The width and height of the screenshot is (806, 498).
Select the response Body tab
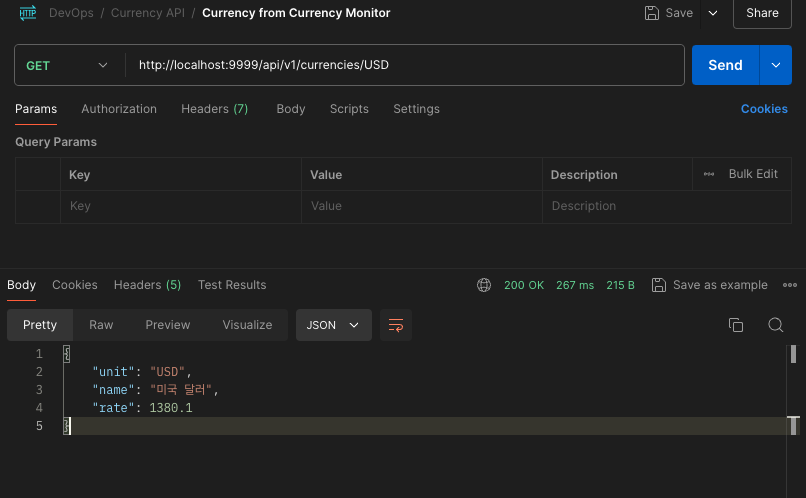(x=22, y=285)
